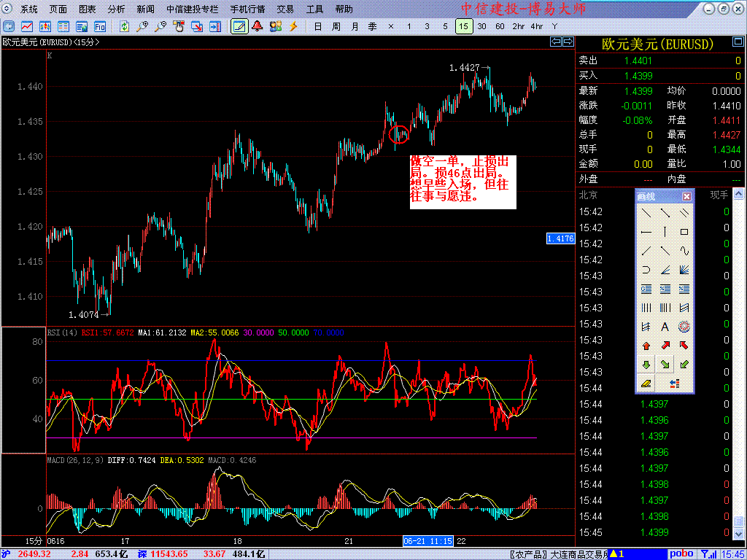Switch chart to quarterly 季 period

(373, 26)
